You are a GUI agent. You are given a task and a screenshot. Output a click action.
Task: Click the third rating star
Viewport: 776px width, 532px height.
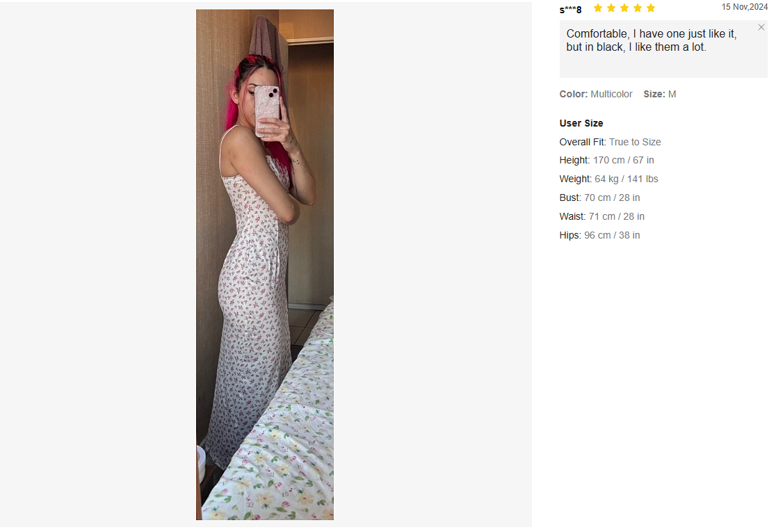point(624,8)
